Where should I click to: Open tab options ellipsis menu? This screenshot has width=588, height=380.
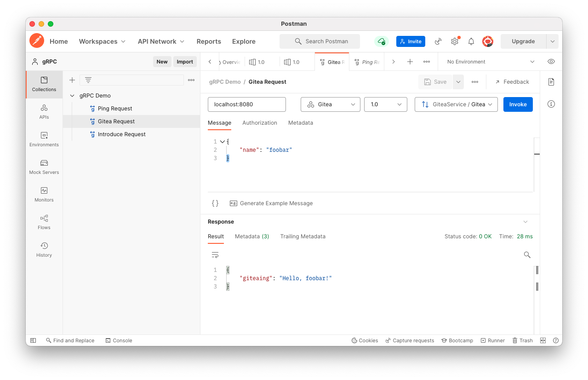point(427,62)
